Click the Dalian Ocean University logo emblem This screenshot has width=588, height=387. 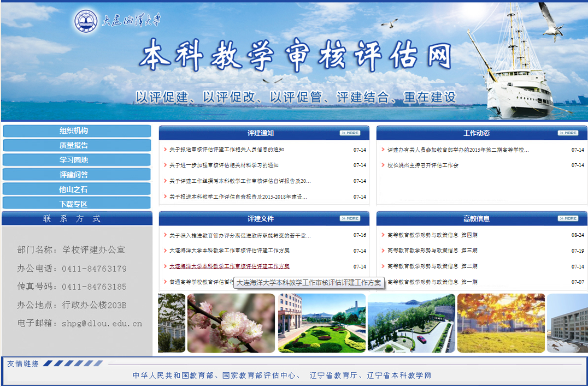[87, 22]
